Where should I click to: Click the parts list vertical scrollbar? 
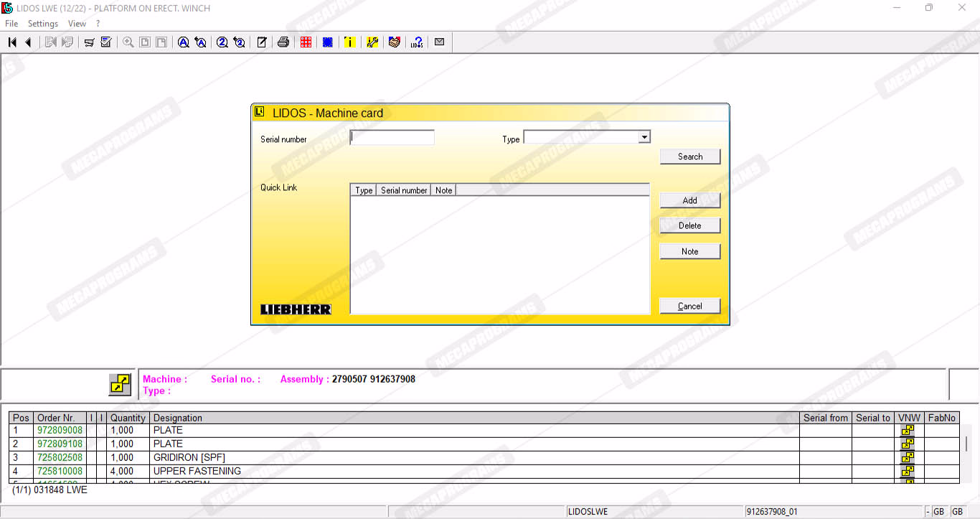(967, 454)
